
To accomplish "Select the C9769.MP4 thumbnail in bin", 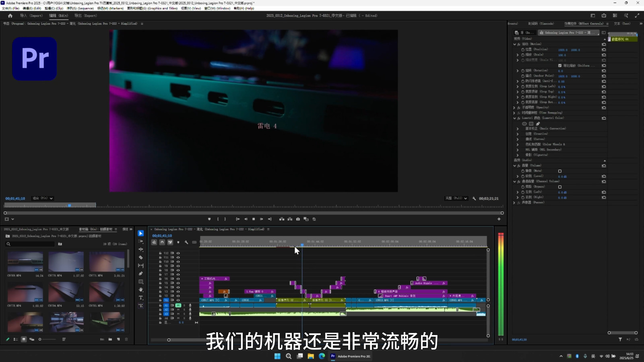I will (25, 261).
